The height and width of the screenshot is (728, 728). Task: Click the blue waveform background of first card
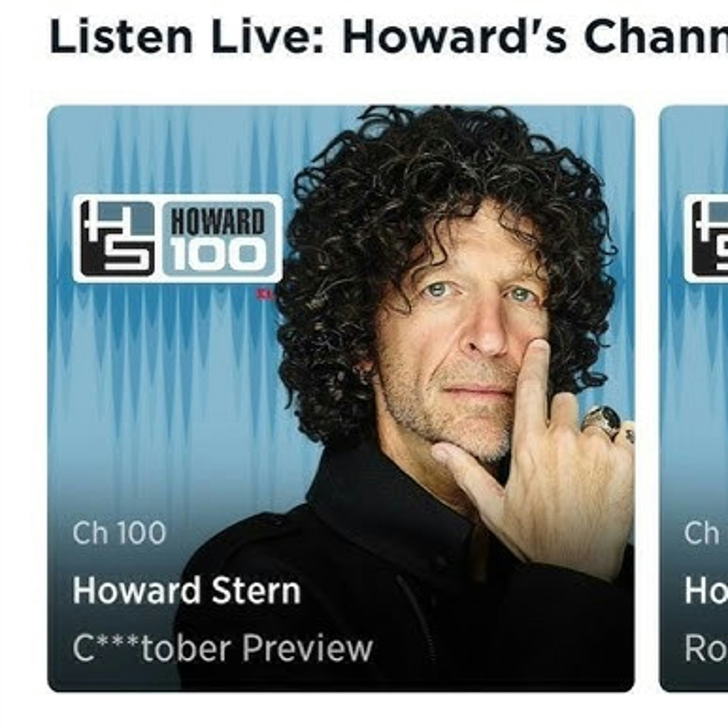coord(170,377)
